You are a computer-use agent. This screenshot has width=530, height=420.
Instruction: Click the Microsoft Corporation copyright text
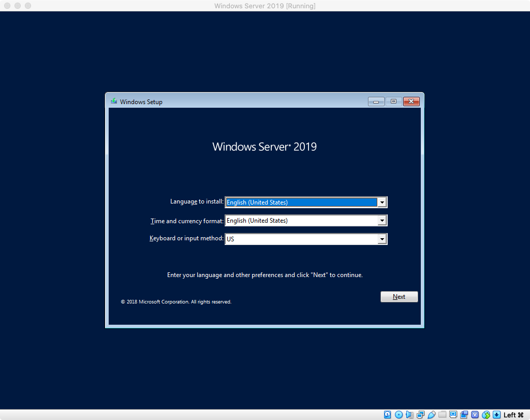pos(176,301)
